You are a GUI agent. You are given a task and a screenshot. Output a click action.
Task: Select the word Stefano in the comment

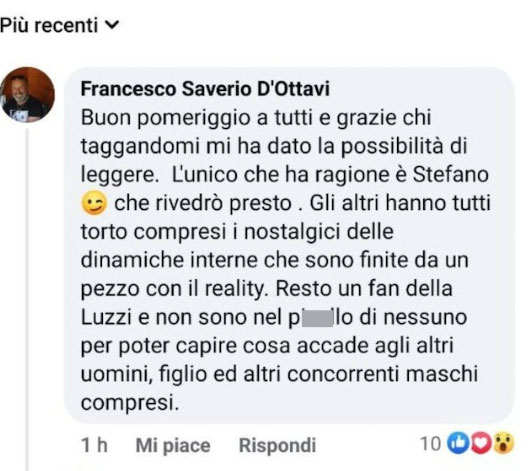[x=450, y=174]
